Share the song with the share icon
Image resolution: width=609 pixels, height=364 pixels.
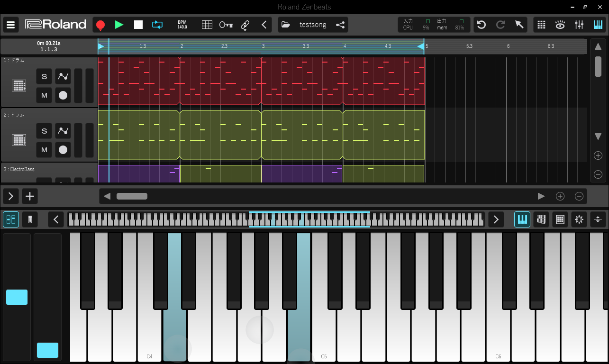tap(340, 25)
